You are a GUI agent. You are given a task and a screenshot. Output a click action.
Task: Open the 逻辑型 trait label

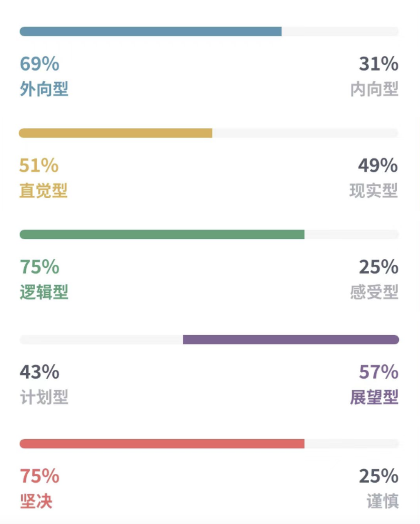click(x=44, y=292)
